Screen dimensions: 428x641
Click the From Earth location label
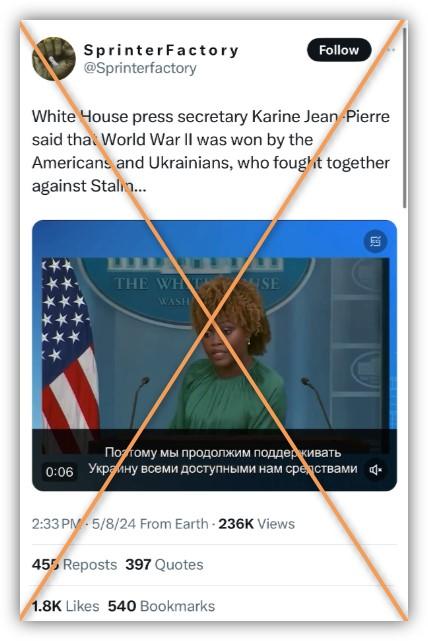pyautogui.click(x=174, y=524)
